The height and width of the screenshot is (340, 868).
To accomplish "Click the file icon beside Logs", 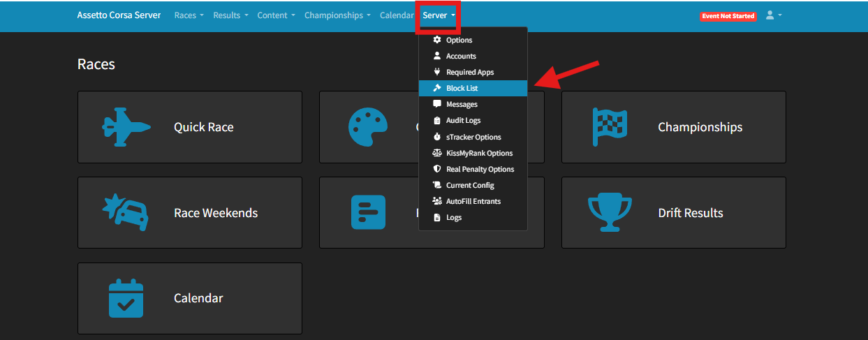I will click(x=437, y=217).
